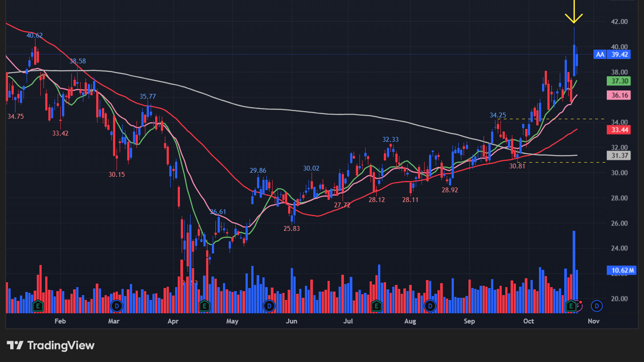
Task: Click the dividend D circle under June
Action: (269, 306)
